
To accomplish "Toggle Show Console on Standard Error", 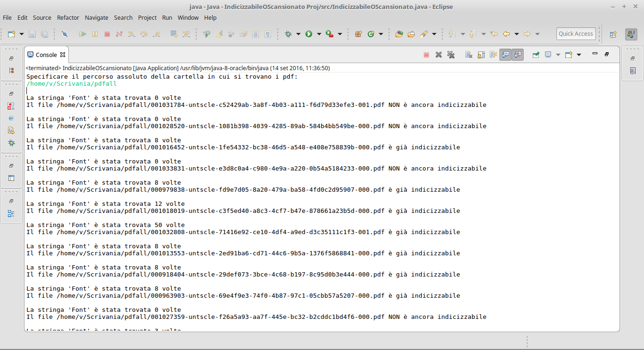I will (x=518, y=55).
